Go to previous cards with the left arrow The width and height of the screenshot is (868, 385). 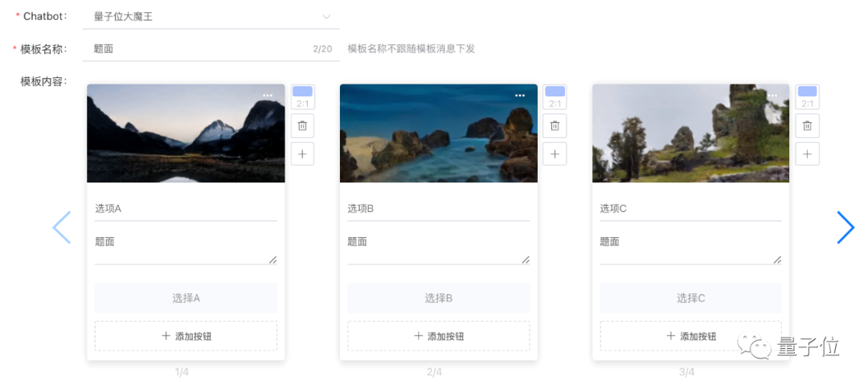pos(61,227)
